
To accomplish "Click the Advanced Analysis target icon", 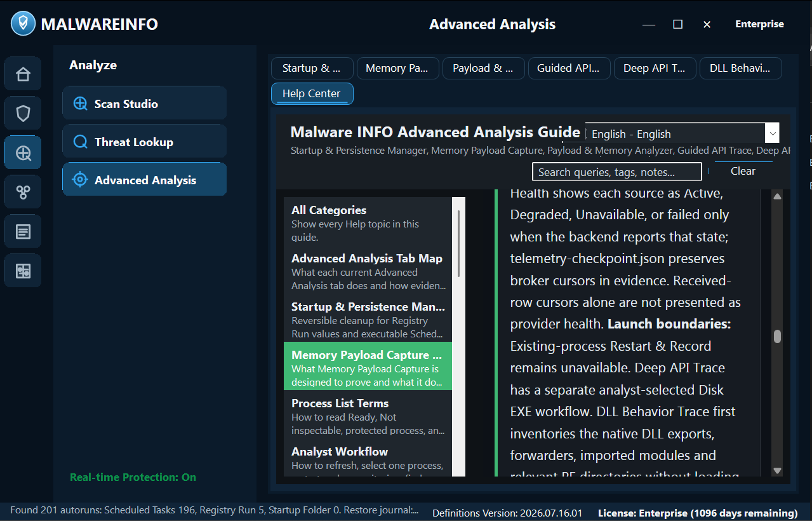I will click(80, 180).
